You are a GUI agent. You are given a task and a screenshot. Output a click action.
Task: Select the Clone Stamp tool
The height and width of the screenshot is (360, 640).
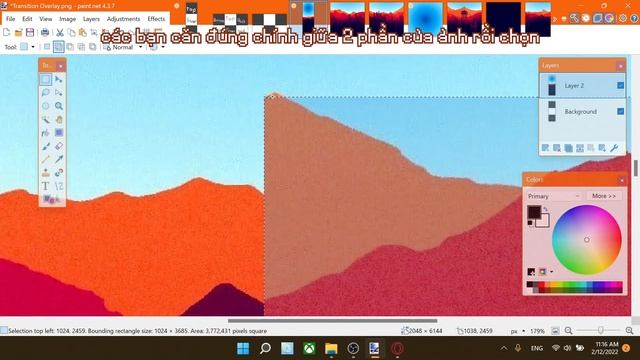tap(45, 173)
